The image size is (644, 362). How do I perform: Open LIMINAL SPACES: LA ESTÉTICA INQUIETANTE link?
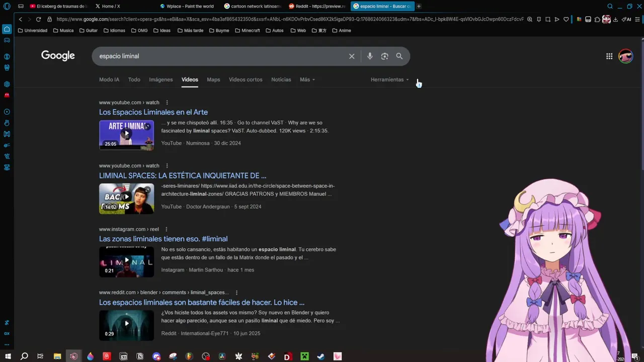point(183,175)
